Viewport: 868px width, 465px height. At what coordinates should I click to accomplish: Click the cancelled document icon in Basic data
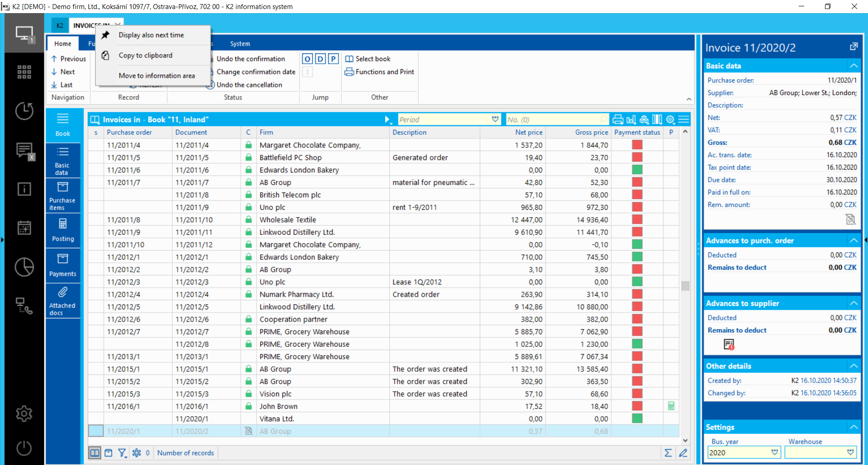coord(851,219)
